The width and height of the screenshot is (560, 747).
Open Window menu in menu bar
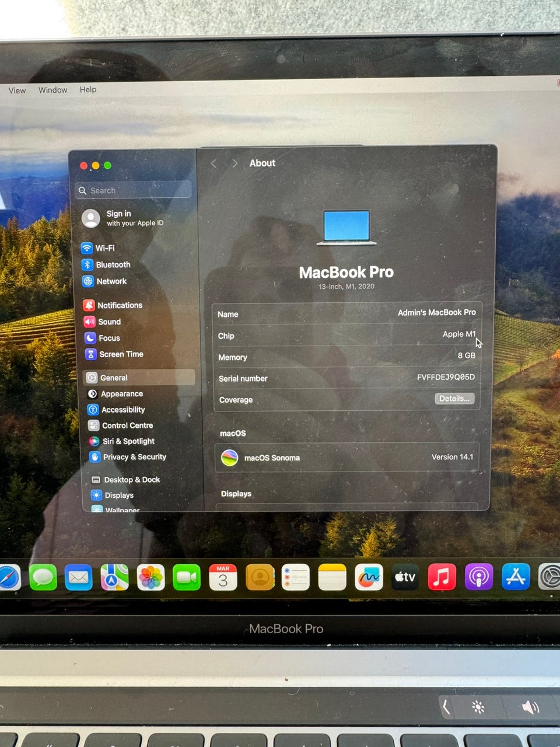click(52, 90)
